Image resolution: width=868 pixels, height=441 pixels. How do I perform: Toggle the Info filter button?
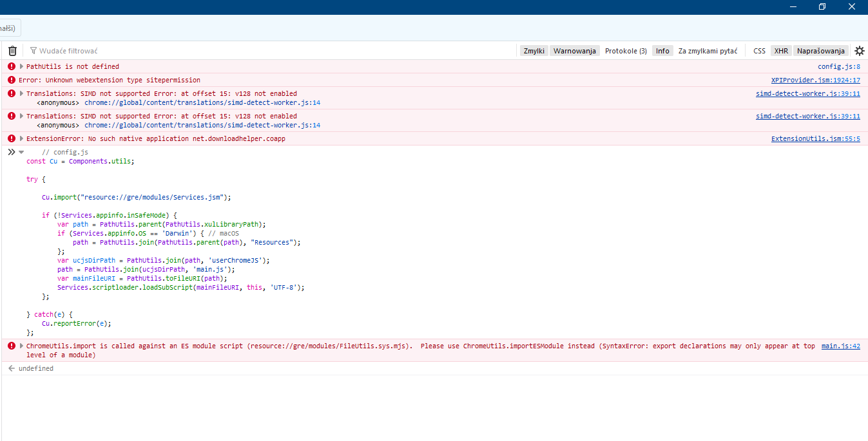point(662,51)
